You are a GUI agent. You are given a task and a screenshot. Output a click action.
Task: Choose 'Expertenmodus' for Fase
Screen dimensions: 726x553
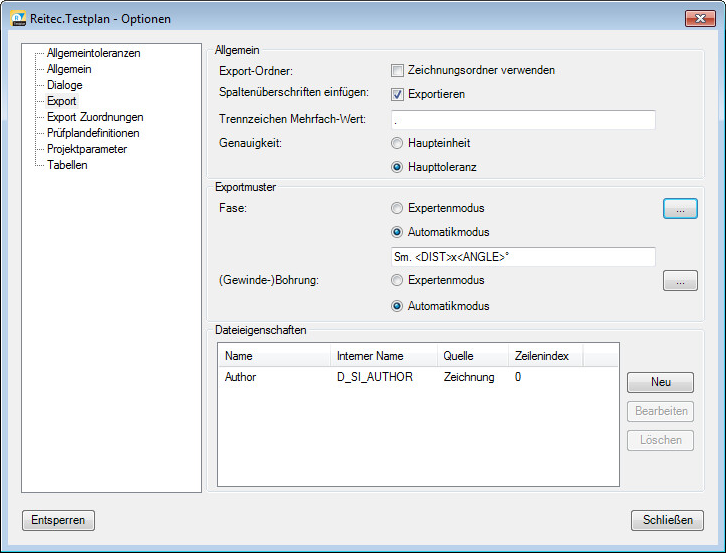[x=398, y=208]
